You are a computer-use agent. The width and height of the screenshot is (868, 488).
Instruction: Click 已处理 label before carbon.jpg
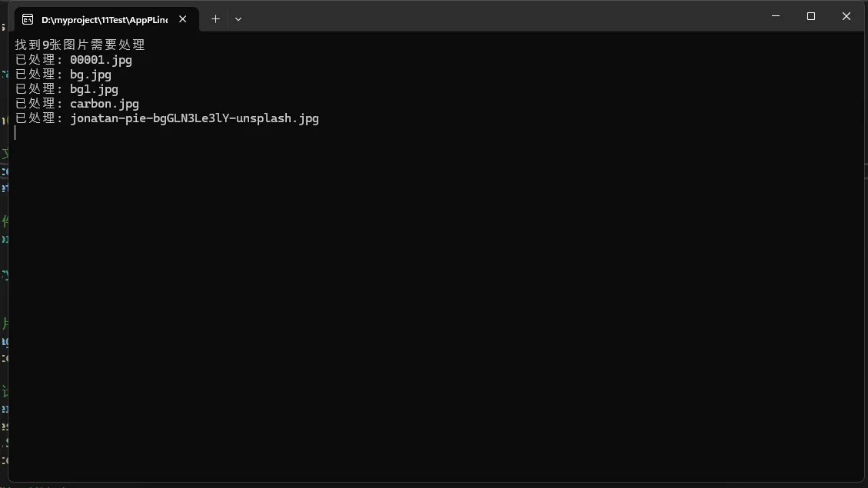pos(35,104)
